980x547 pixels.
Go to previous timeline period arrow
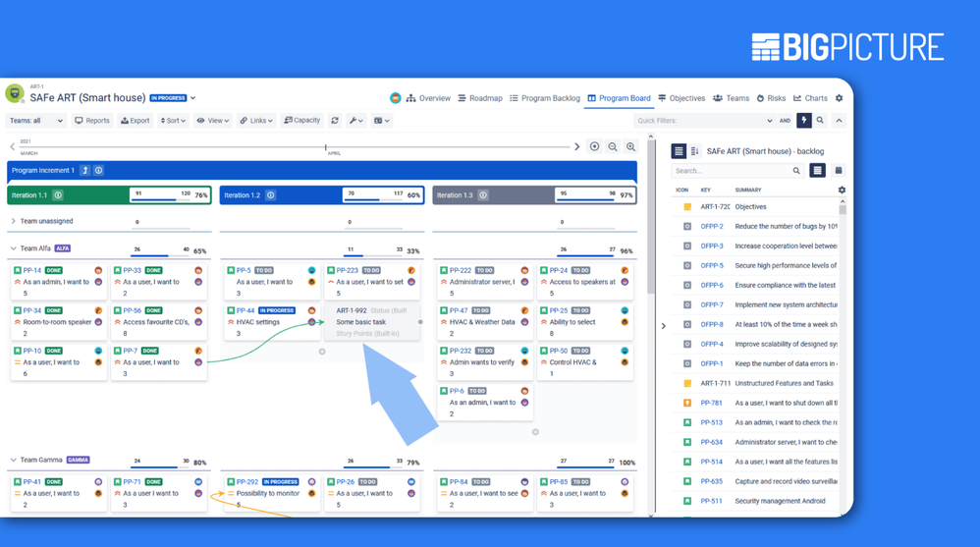point(12,146)
